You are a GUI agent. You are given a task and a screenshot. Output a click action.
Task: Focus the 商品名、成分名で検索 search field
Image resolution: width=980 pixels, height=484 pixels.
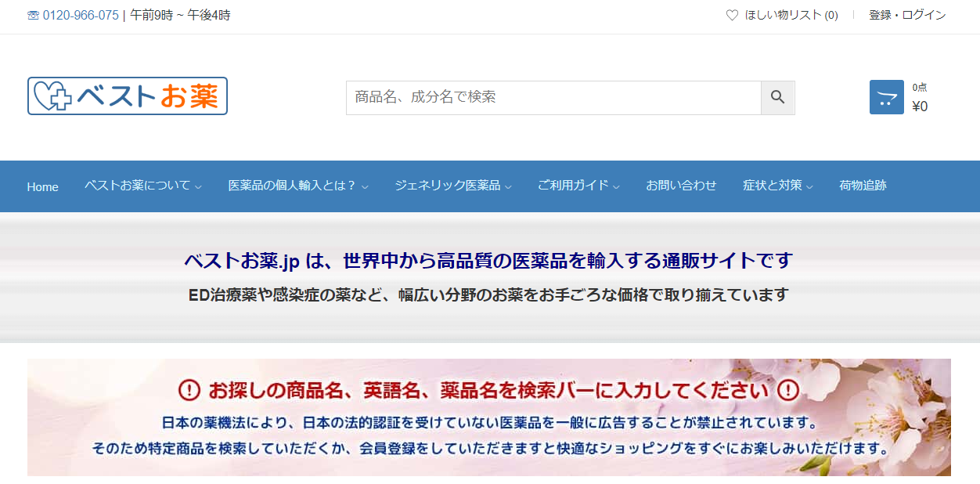coord(553,98)
